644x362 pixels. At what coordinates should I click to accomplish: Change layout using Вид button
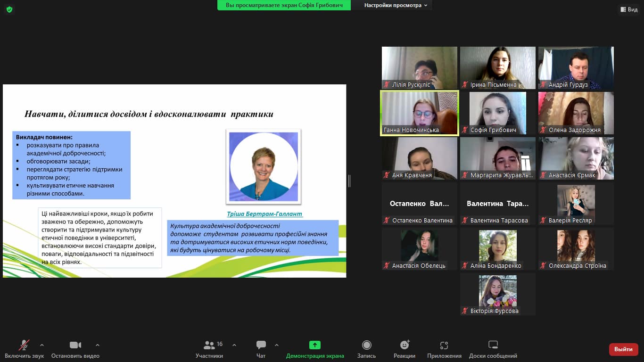[629, 9]
